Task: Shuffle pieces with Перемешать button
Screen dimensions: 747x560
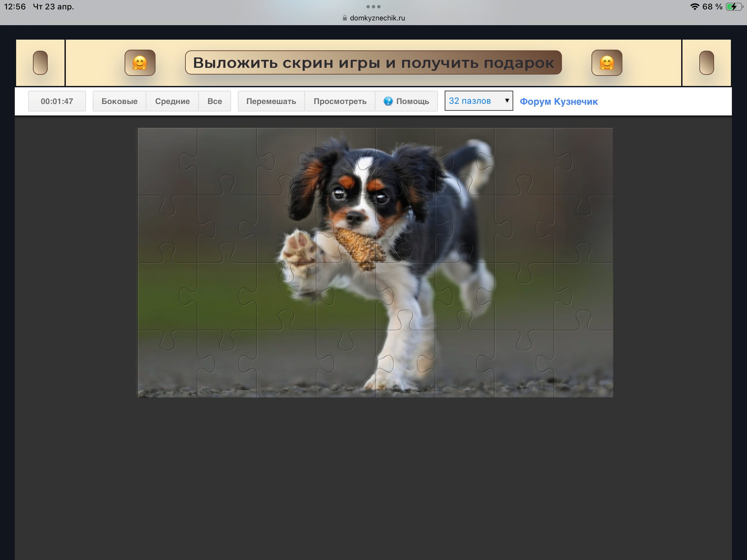Action: pyautogui.click(x=271, y=101)
